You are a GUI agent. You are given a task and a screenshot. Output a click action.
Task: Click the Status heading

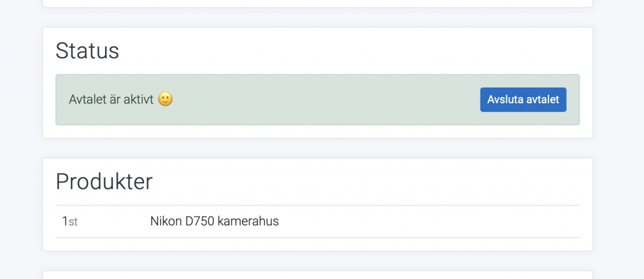87,50
